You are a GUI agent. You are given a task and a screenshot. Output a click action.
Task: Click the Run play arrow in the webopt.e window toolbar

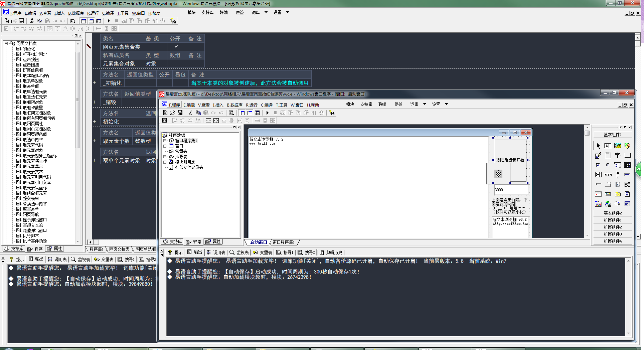(x=109, y=21)
